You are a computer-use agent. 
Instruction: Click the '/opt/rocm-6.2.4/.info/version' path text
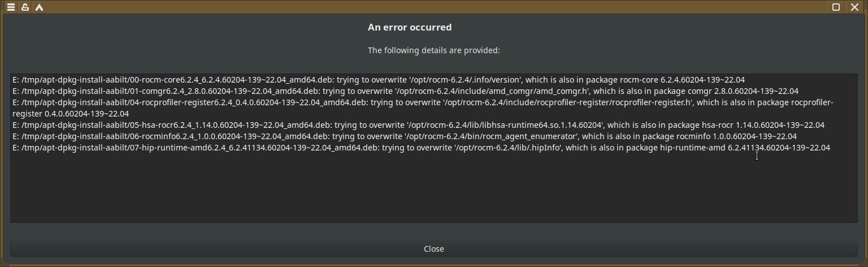click(x=466, y=80)
